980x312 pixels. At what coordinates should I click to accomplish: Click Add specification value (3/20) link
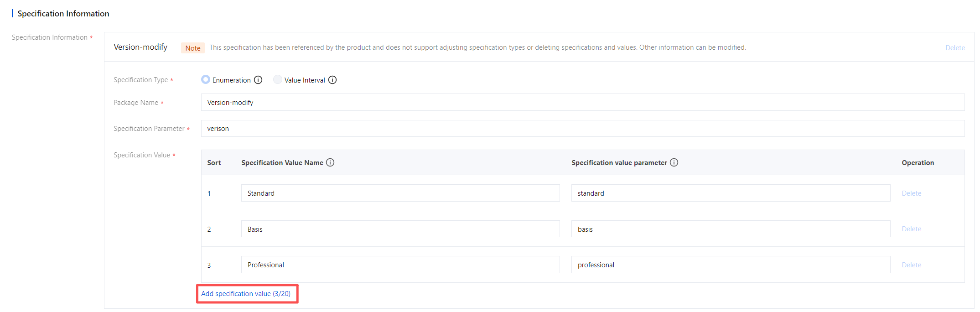click(246, 294)
